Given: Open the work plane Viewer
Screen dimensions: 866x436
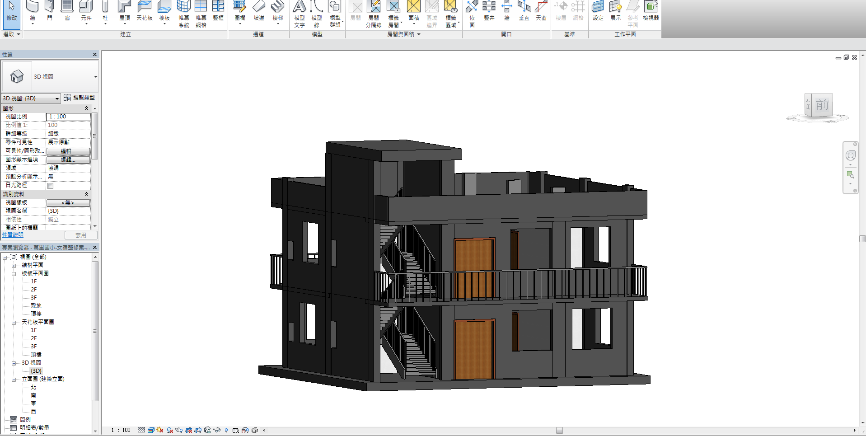Looking at the screenshot, I should (651, 11).
